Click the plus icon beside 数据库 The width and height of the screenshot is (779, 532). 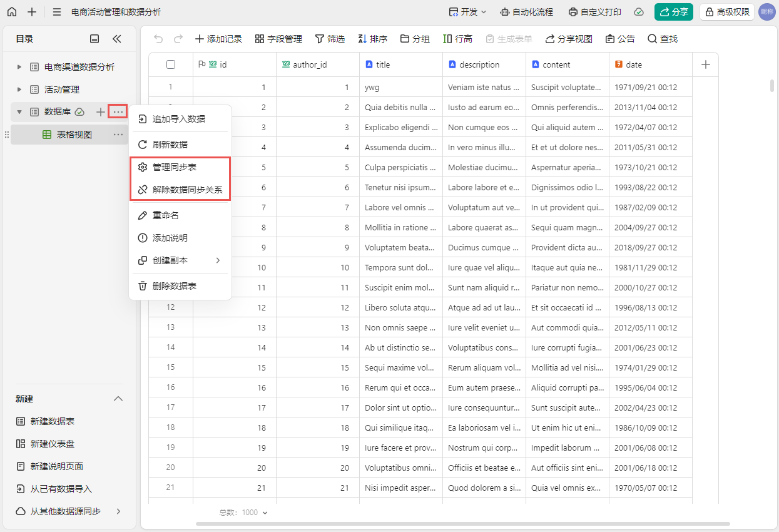pyautogui.click(x=101, y=112)
